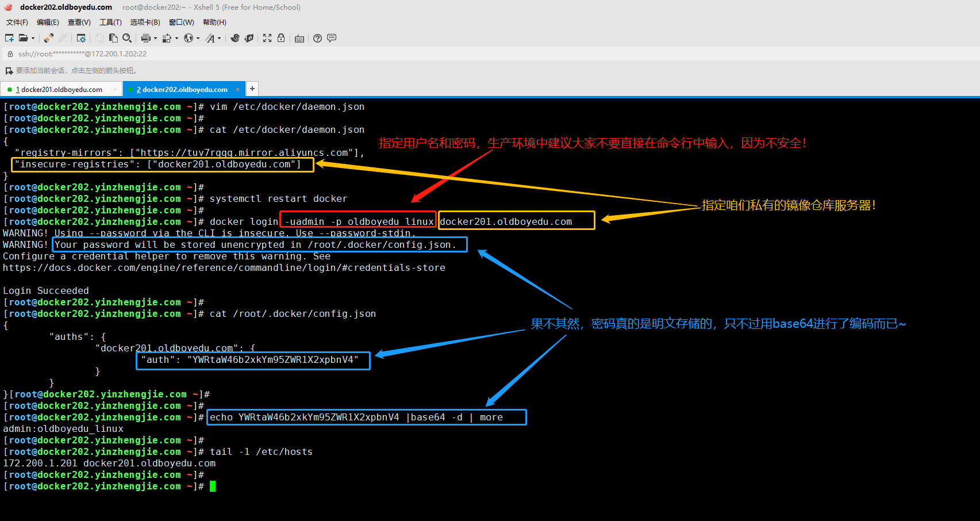Click the speech bubble feedback icon
Screen dimensions: 980x521
332,38
